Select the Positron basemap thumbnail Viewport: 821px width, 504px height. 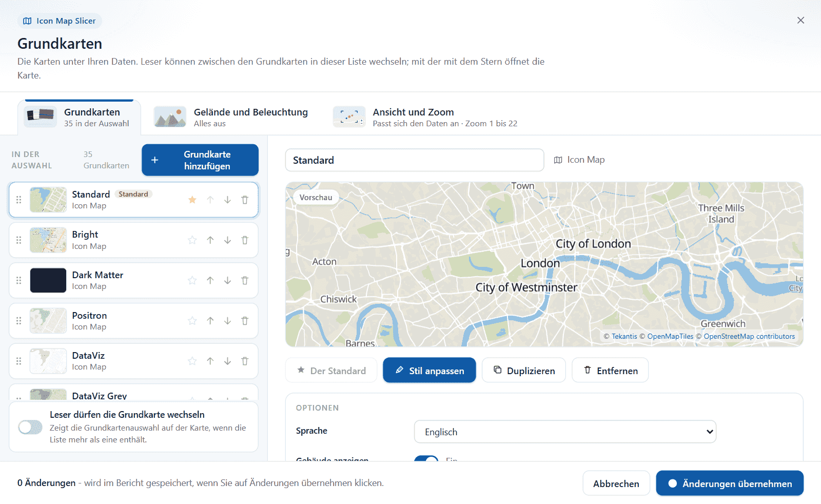48,321
